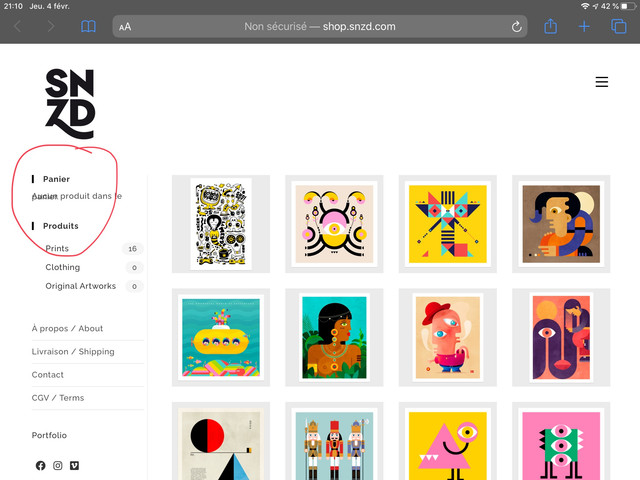Show all tabs overview icon
Image resolution: width=640 pixels, height=480 pixels.
pos(618,26)
